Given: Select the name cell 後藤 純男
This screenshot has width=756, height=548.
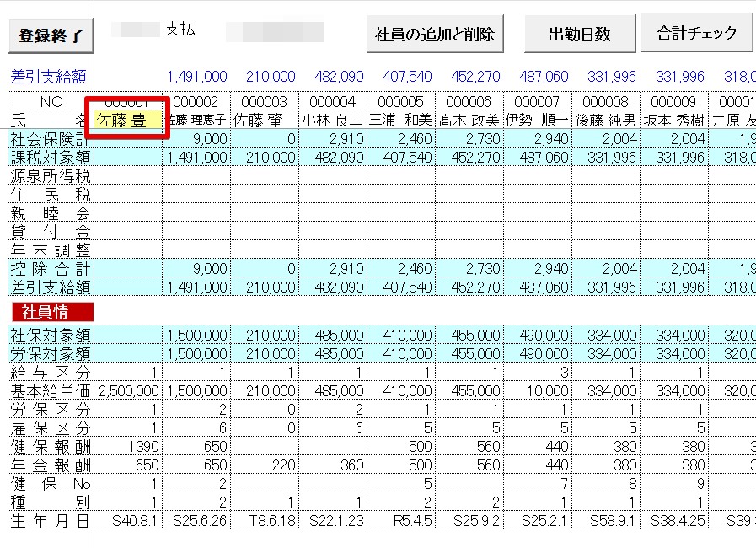Looking at the screenshot, I should [x=606, y=120].
